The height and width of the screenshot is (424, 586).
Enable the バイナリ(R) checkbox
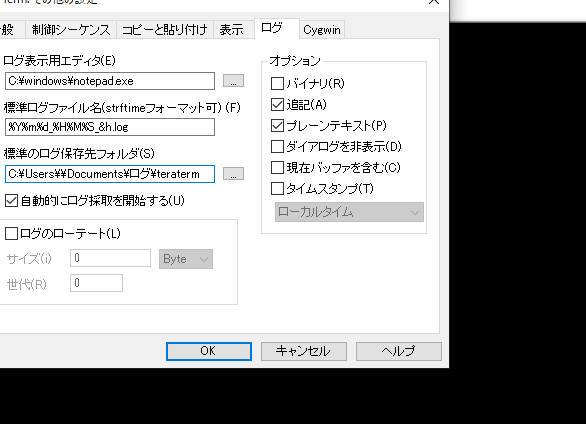pos(277,83)
